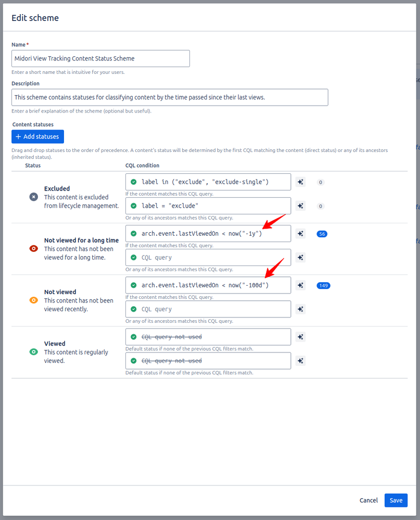Screen dimensions: 420x520
Task: Open the 56 matches count badge
Action: pos(322,234)
